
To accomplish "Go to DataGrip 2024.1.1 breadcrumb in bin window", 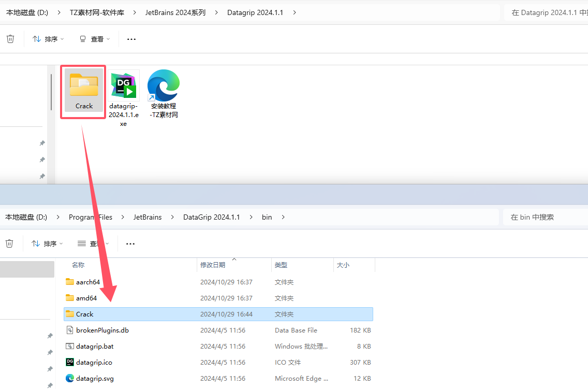I will tap(212, 217).
